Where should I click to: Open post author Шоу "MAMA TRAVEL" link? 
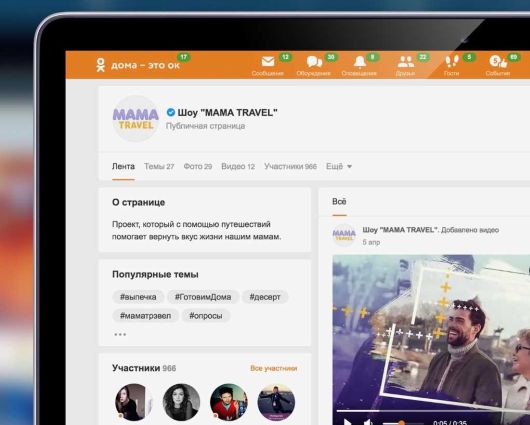(x=400, y=230)
